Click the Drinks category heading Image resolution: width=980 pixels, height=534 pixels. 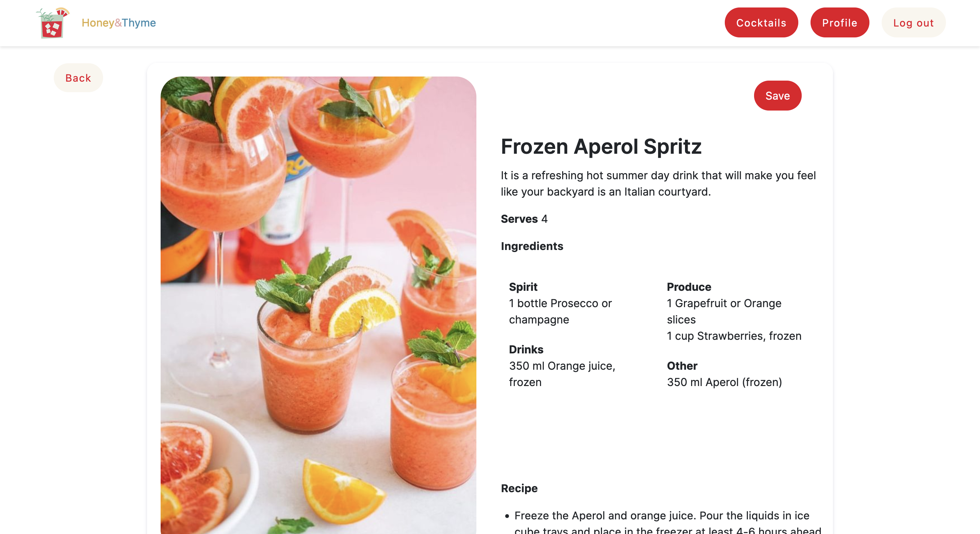[x=526, y=350]
